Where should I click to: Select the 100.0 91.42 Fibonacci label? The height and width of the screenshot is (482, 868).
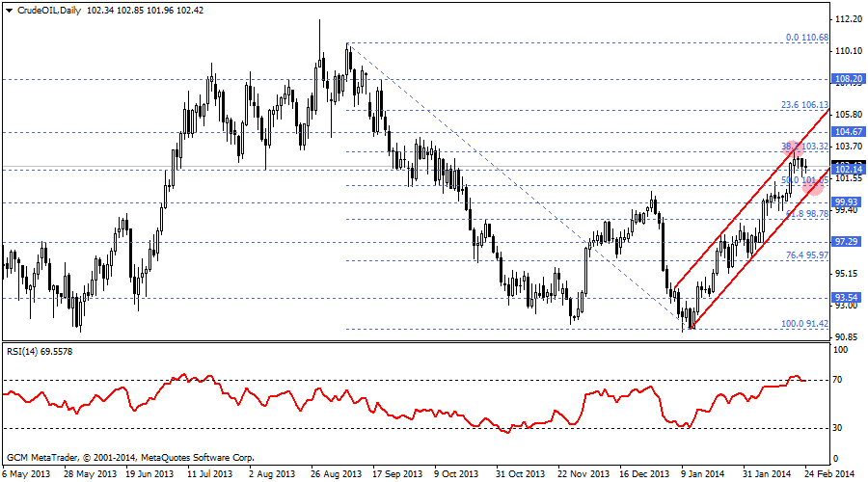coord(804,324)
